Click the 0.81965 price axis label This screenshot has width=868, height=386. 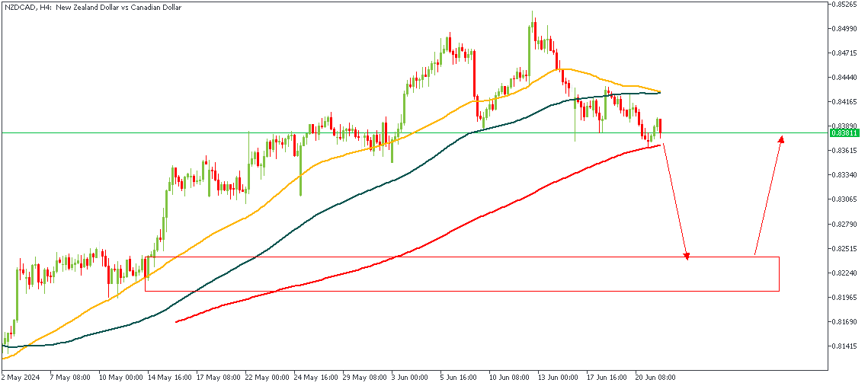click(846, 297)
